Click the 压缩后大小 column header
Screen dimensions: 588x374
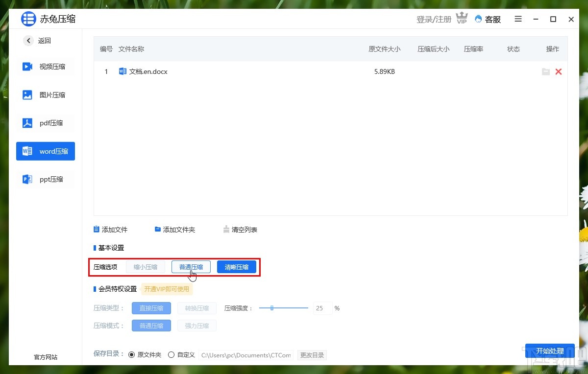434,49
